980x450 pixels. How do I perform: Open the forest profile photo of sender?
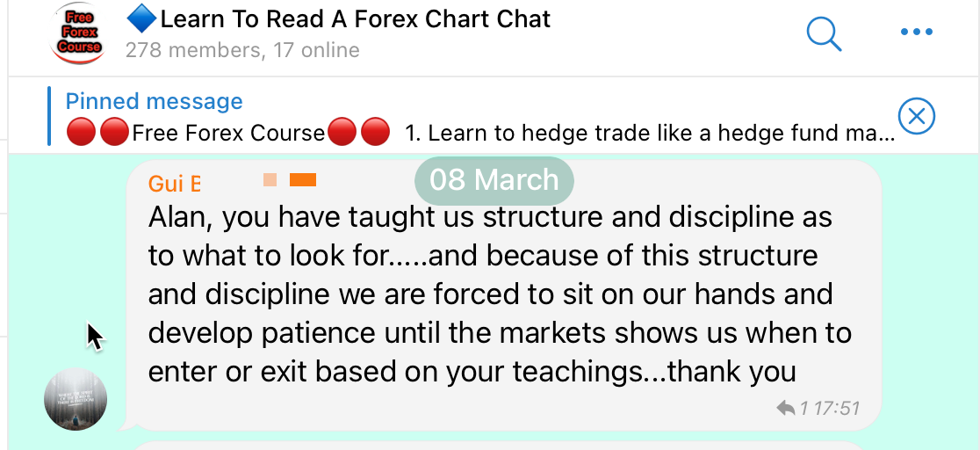[76, 399]
